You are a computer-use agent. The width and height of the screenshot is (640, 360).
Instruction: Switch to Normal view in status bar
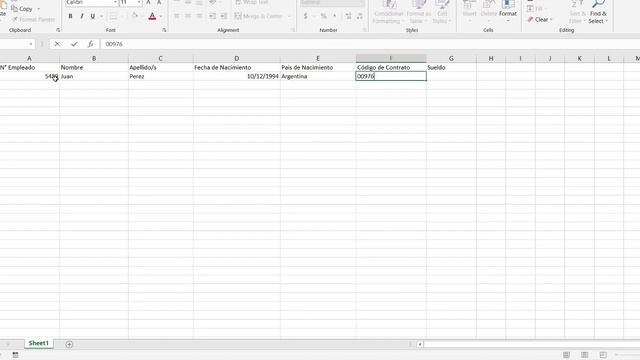point(566,355)
